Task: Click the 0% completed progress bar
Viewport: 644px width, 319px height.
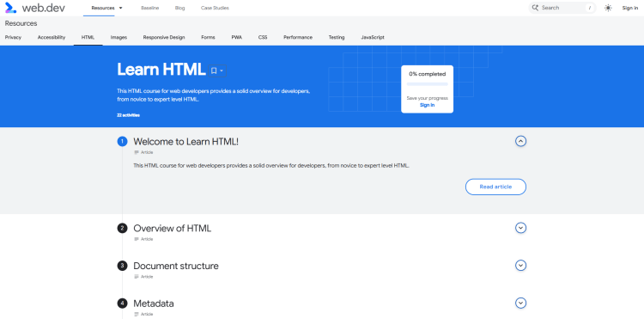Action: [427, 84]
